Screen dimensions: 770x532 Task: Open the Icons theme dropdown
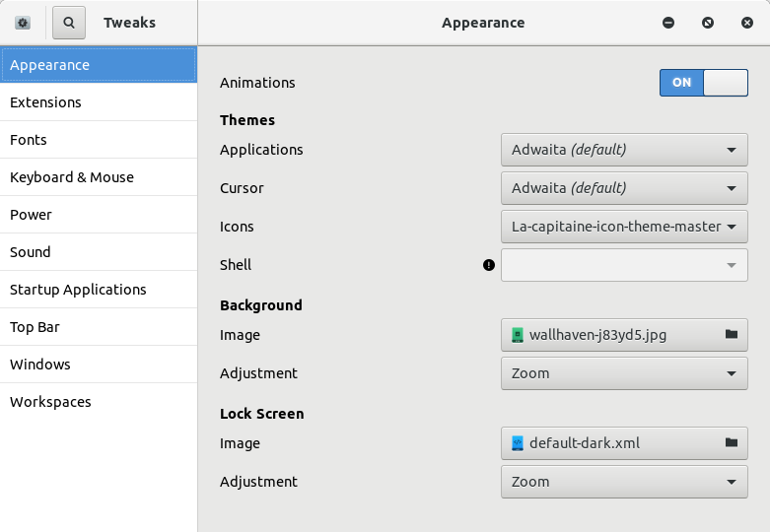point(624,227)
